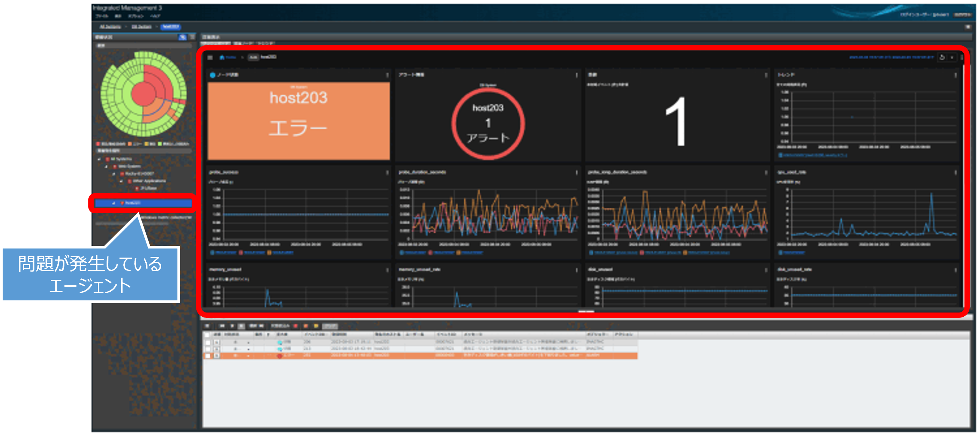Image resolution: width=980 pixels, height=436 pixels.
Task: Click the host203 alert circle
Action: tap(488, 123)
